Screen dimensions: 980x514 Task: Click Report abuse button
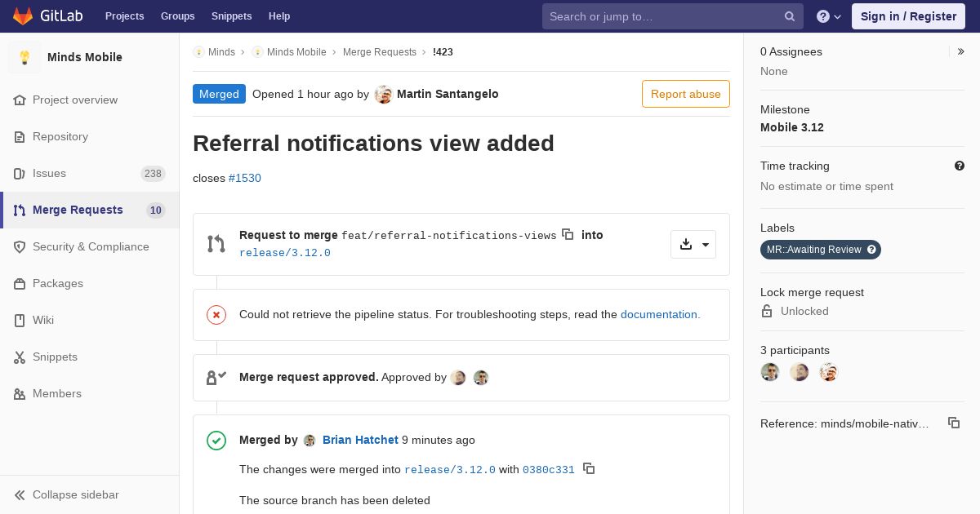[686, 94]
